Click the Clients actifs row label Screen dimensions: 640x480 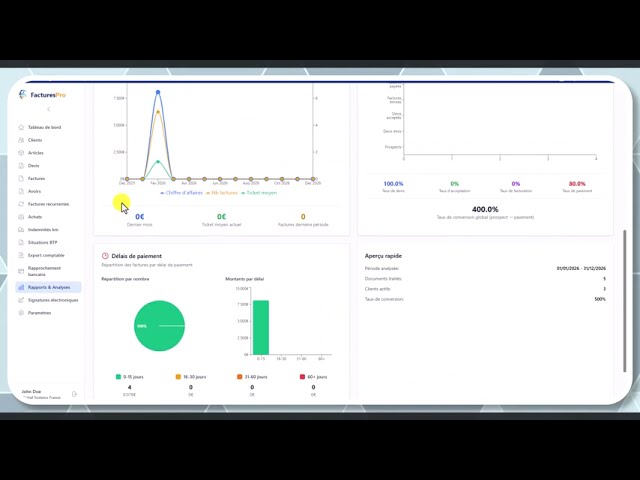tap(378, 289)
